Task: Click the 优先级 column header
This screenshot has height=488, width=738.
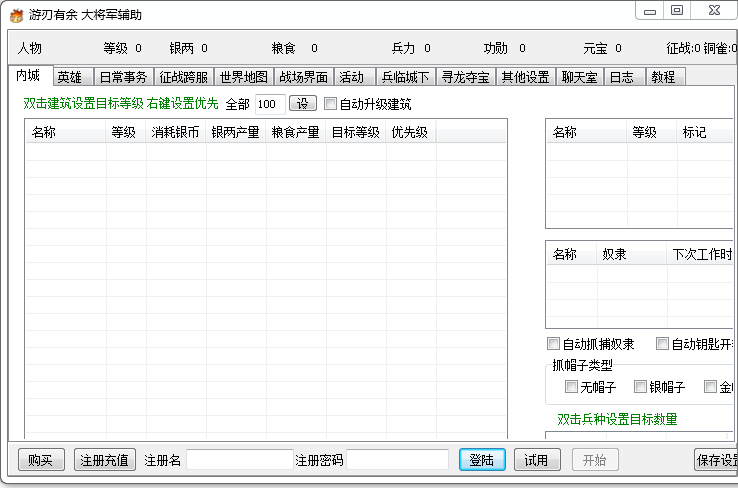Action: coord(411,132)
